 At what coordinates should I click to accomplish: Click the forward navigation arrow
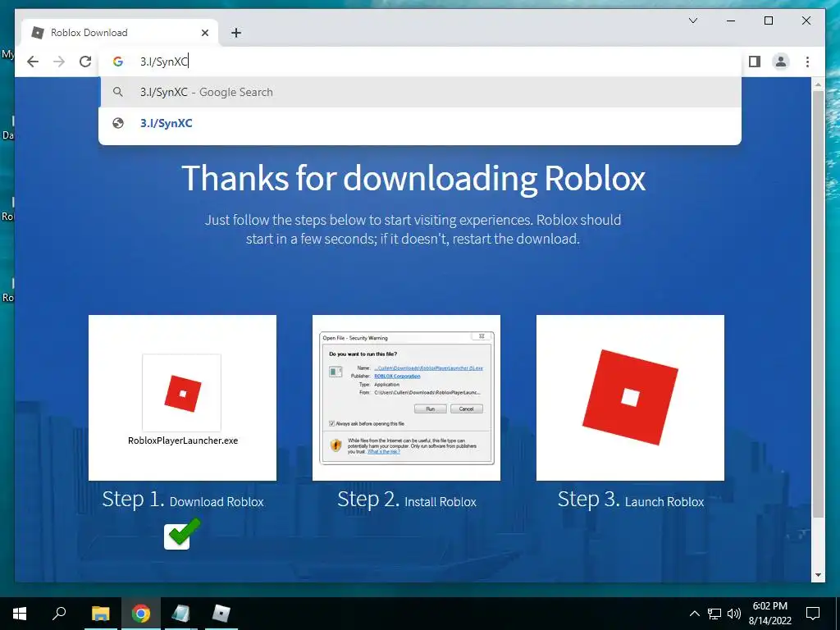coord(59,62)
